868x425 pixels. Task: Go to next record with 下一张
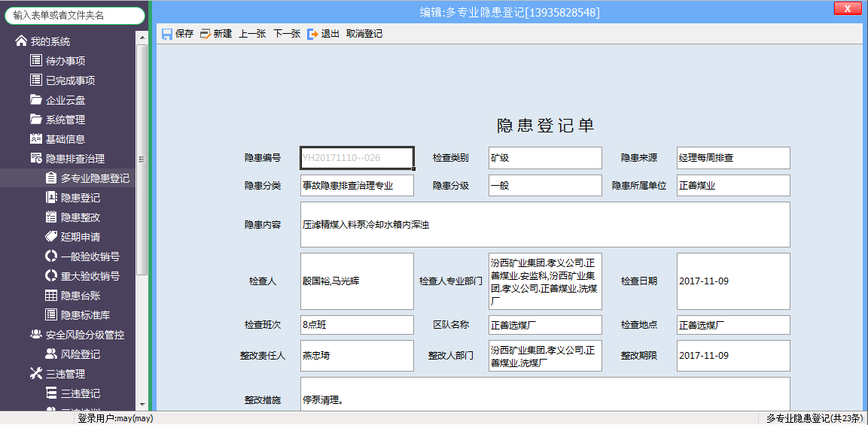click(287, 34)
